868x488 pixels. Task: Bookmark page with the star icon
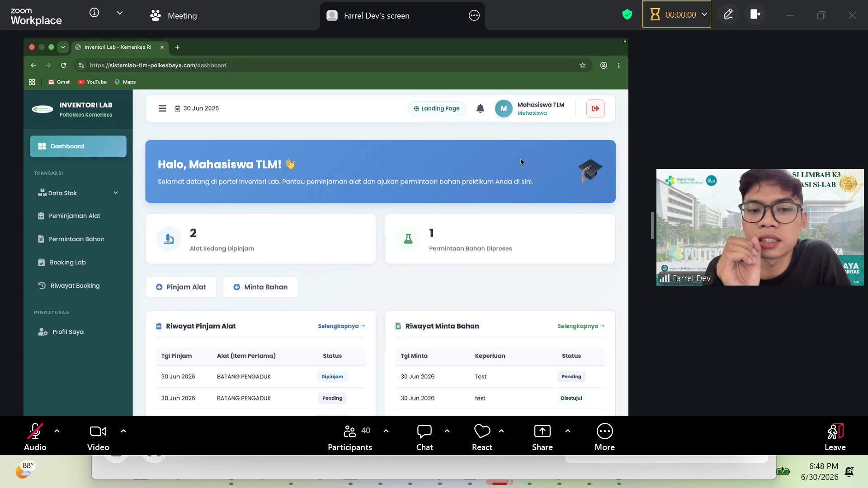click(x=582, y=66)
